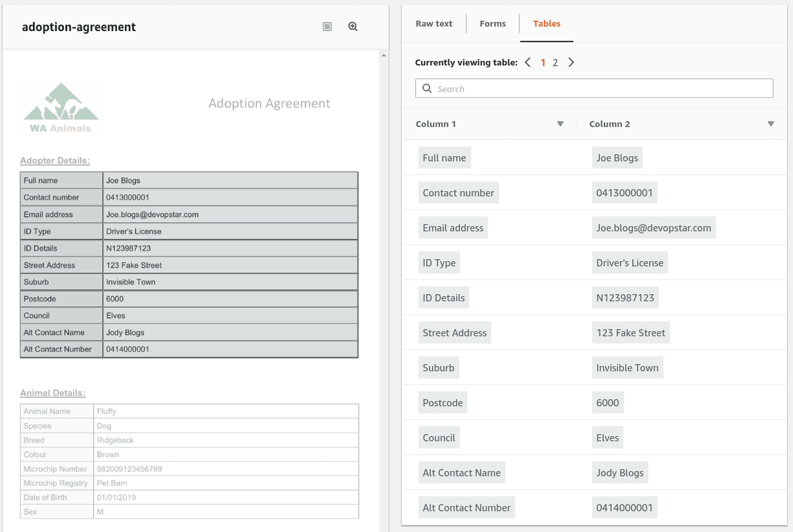Select the Tables tab
This screenshot has height=532, width=793.
click(547, 23)
